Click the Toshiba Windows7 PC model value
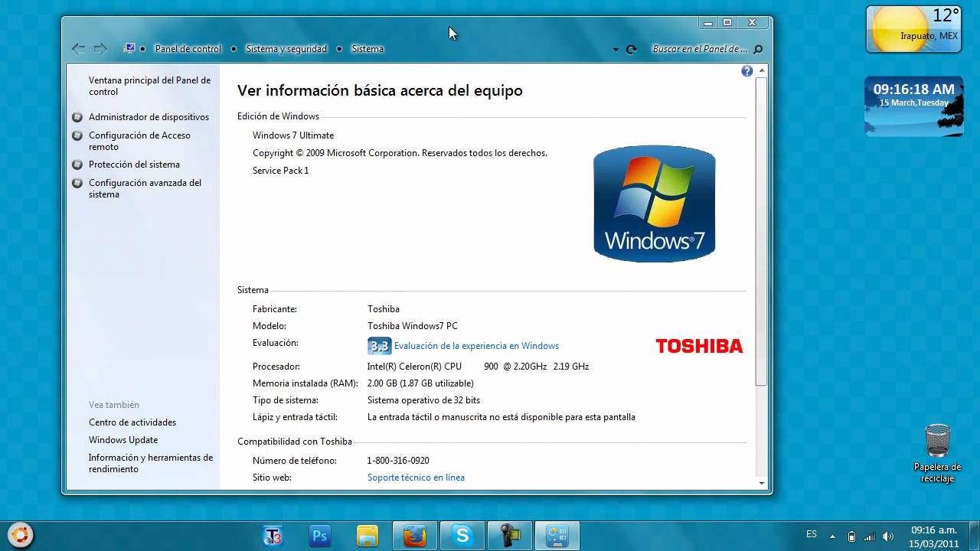 tap(413, 326)
